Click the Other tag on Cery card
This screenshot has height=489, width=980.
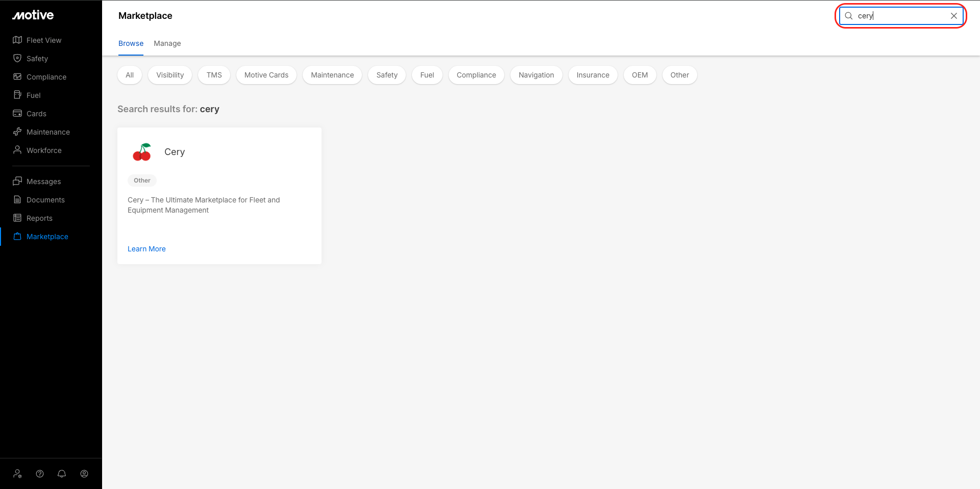pyautogui.click(x=142, y=181)
